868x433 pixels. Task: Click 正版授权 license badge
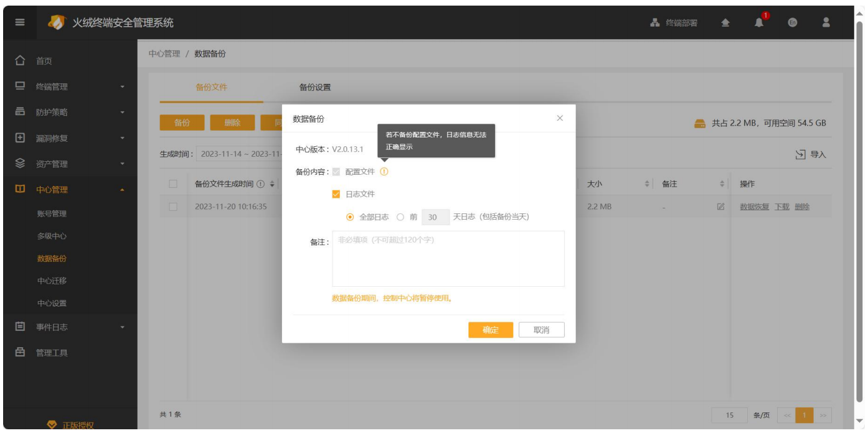(70, 426)
